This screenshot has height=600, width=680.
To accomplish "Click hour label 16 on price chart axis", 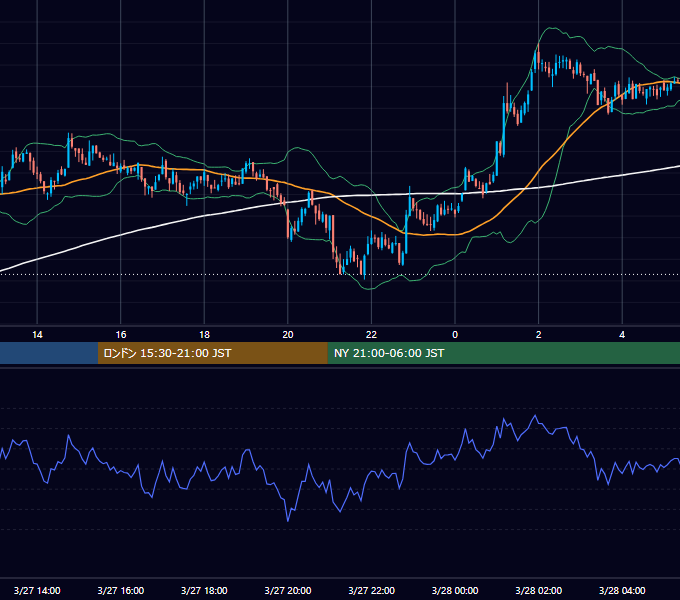I will tap(121, 335).
